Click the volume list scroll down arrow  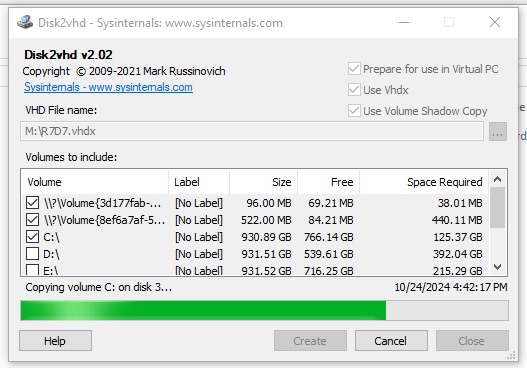498,267
